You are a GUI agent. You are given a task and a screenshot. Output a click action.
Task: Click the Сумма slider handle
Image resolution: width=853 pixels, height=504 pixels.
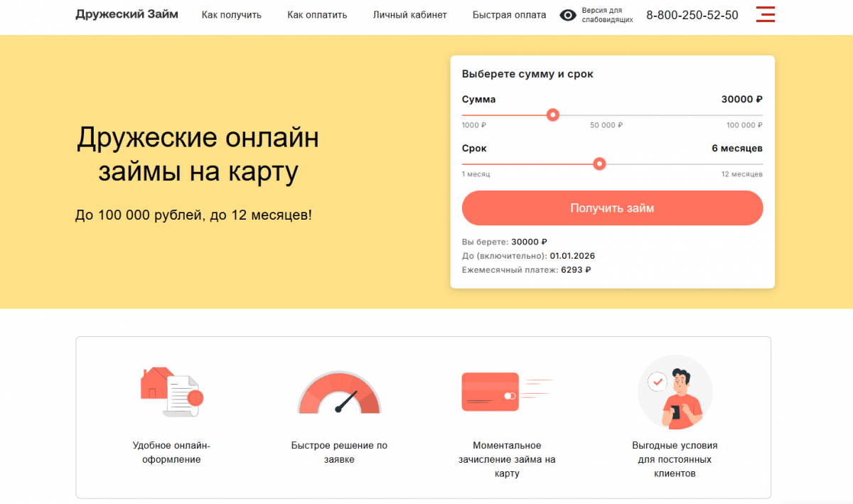[553, 114]
